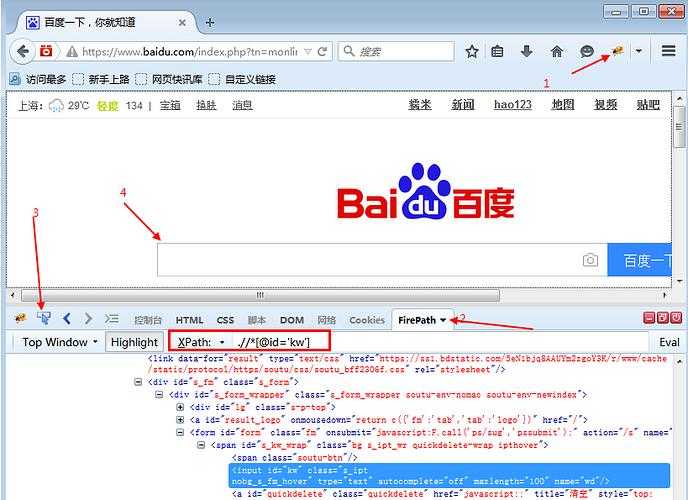Switch to DOM tab
Image resolution: width=688 pixels, height=500 pixels.
(292, 320)
